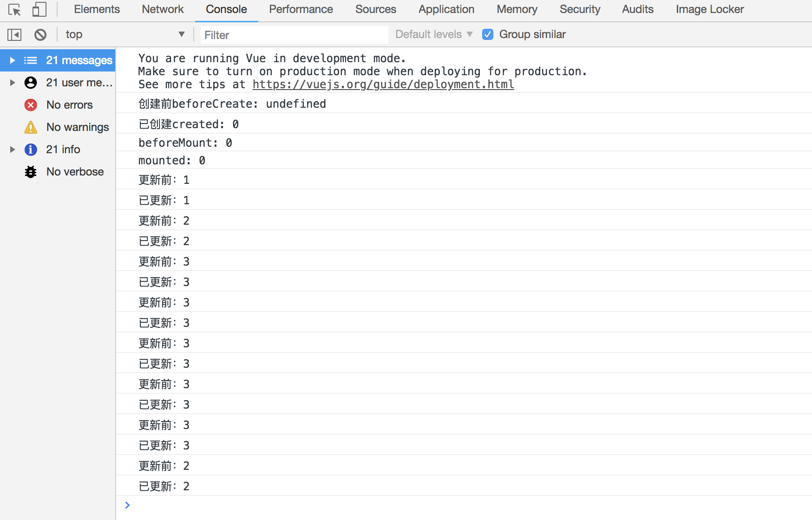Viewport: 812px width, 520px height.
Task: Expand the 21 info group
Action: click(x=13, y=149)
